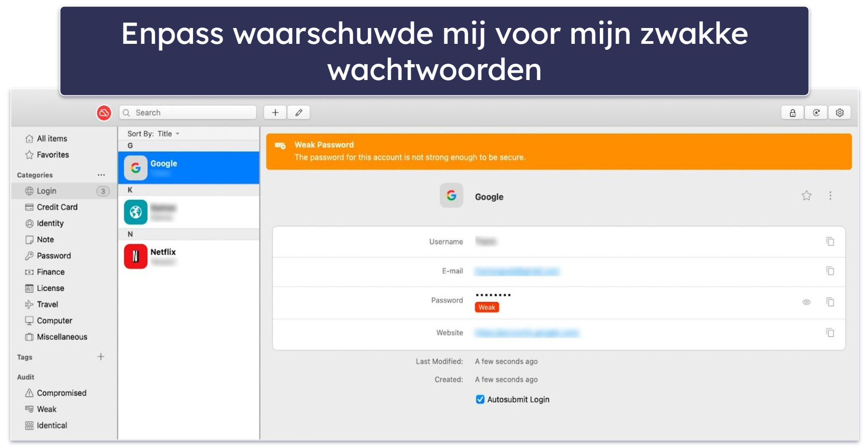Screen dimensions: 868x447
Task: Copy the E-mail field
Action: pyautogui.click(x=830, y=271)
